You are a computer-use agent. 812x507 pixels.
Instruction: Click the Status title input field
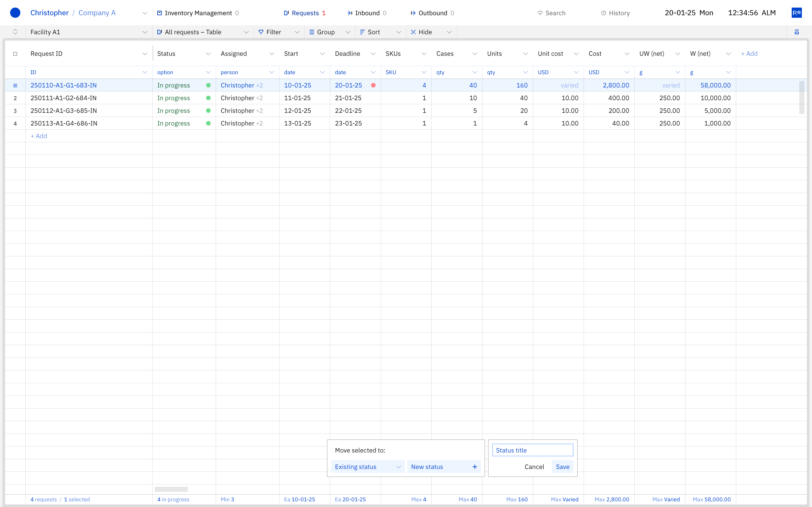click(x=533, y=450)
